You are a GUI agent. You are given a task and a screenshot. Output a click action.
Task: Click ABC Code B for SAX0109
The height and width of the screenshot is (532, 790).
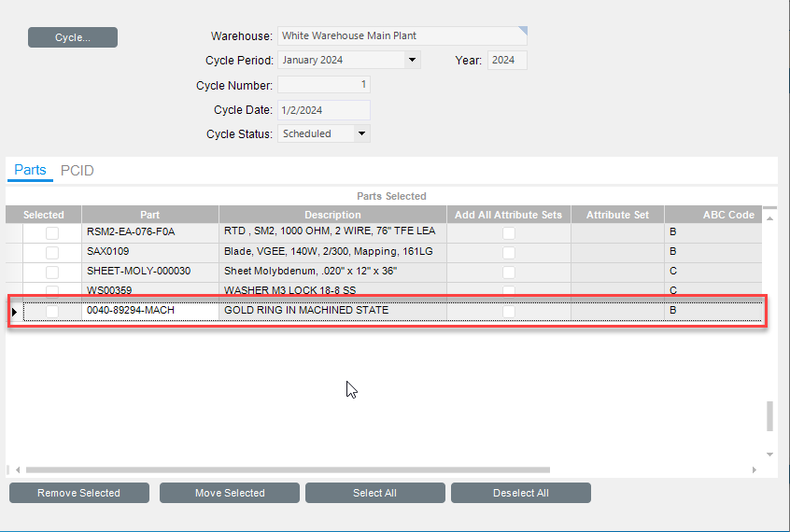[713, 252]
